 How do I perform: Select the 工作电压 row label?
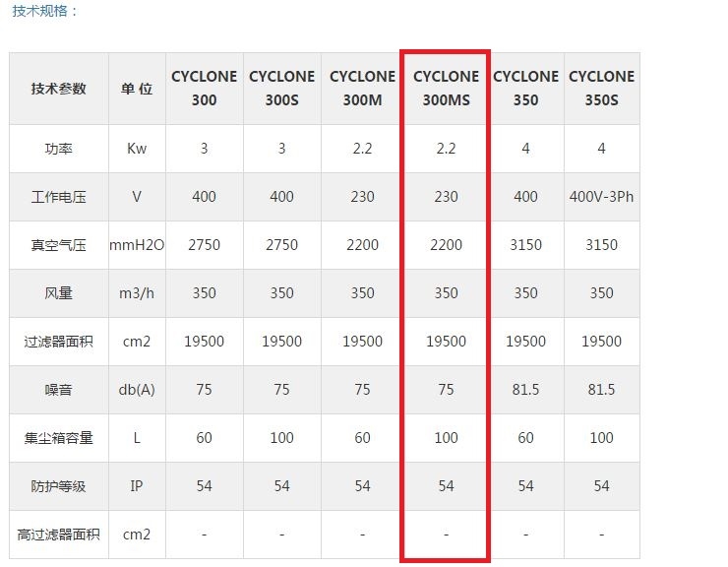[x=58, y=197]
